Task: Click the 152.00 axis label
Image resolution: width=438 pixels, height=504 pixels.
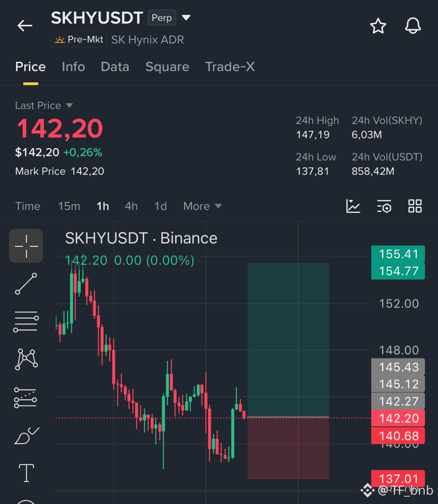Action: pyautogui.click(x=399, y=304)
